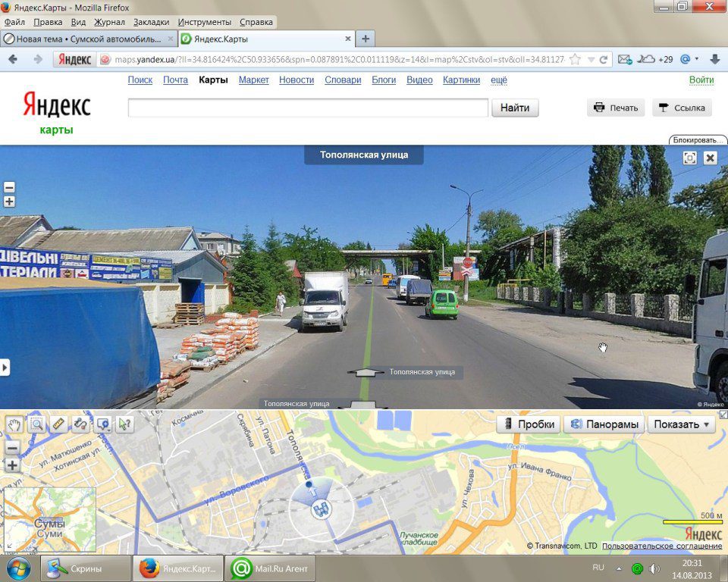Reload the page with the refresh icon
The image size is (728, 582).
603,59
